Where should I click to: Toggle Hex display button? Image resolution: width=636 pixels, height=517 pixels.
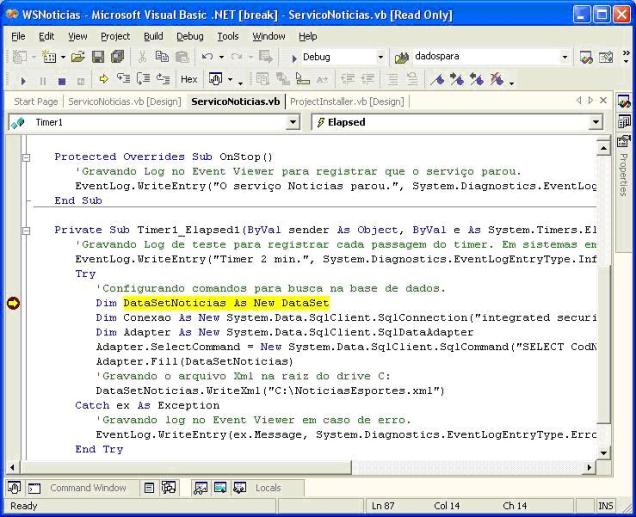tap(189, 79)
